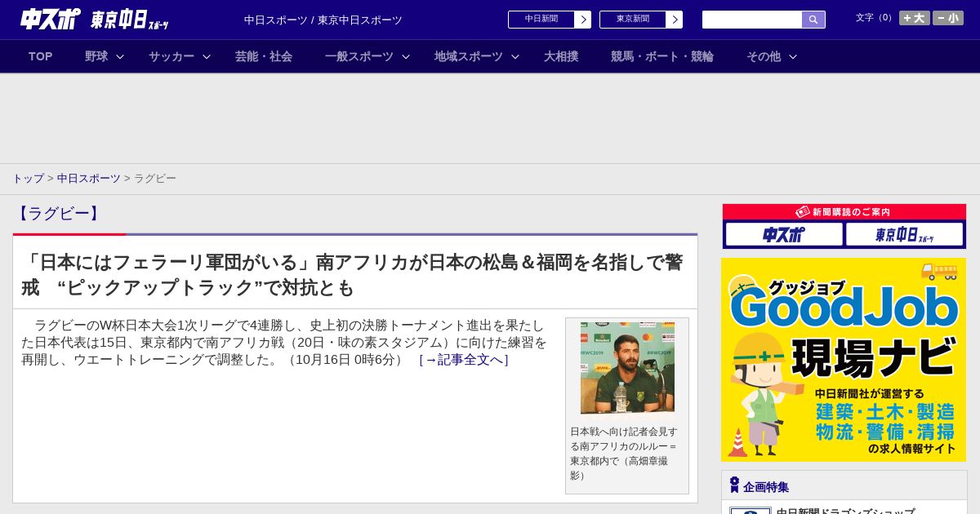The width and height of the screenshot is (980, 514).
Task: Open the サッカー menu
Action: click(x=171, y=56)
